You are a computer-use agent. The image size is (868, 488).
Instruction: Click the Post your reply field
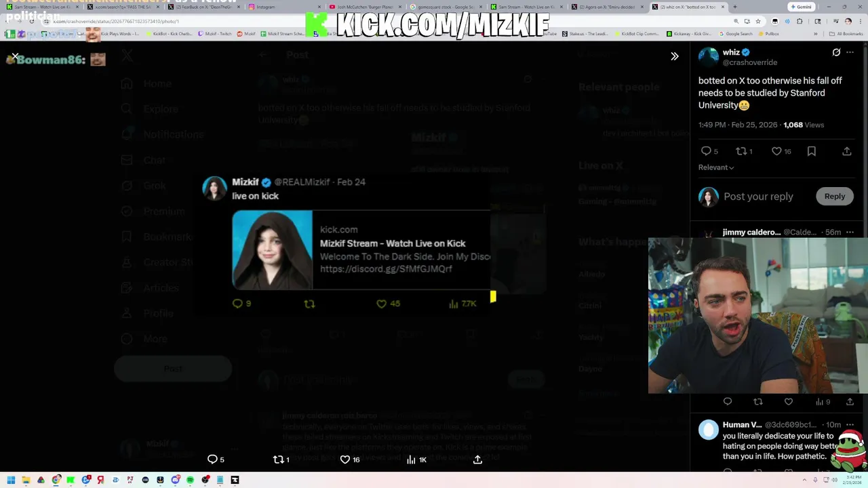tap(758, 197)
